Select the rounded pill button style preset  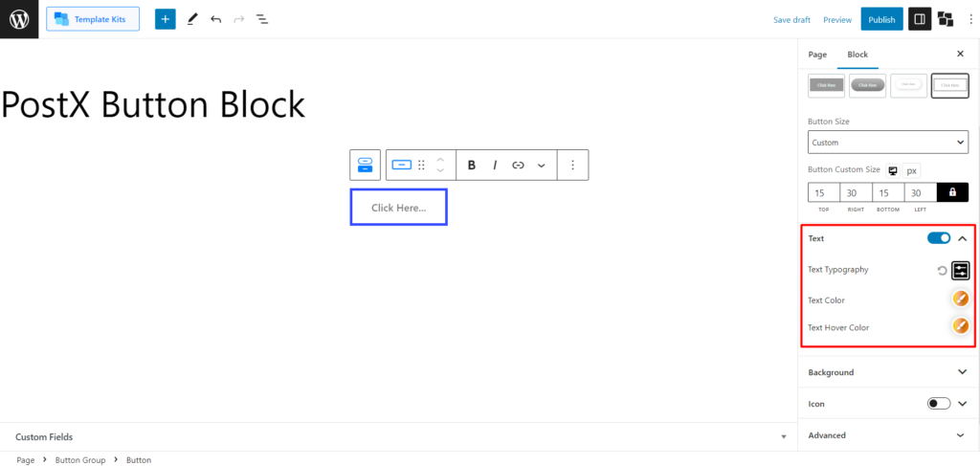pos(867,85)
